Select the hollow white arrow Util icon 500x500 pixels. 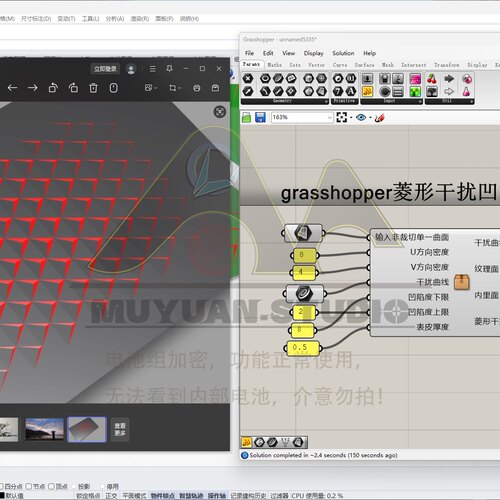coord(449,91)
